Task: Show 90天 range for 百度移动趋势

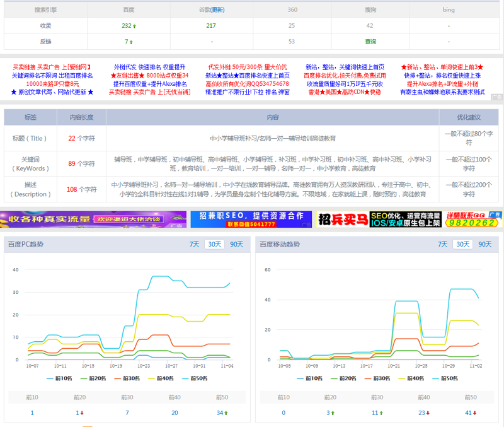Action: coord(485,244)
